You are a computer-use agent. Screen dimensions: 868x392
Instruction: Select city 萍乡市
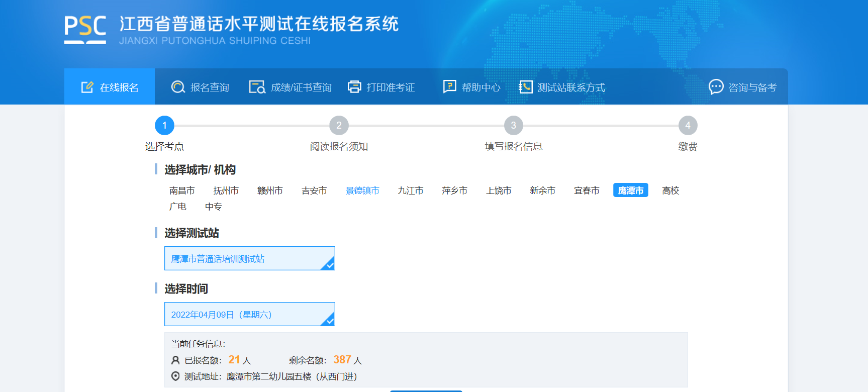click(454, 190)
